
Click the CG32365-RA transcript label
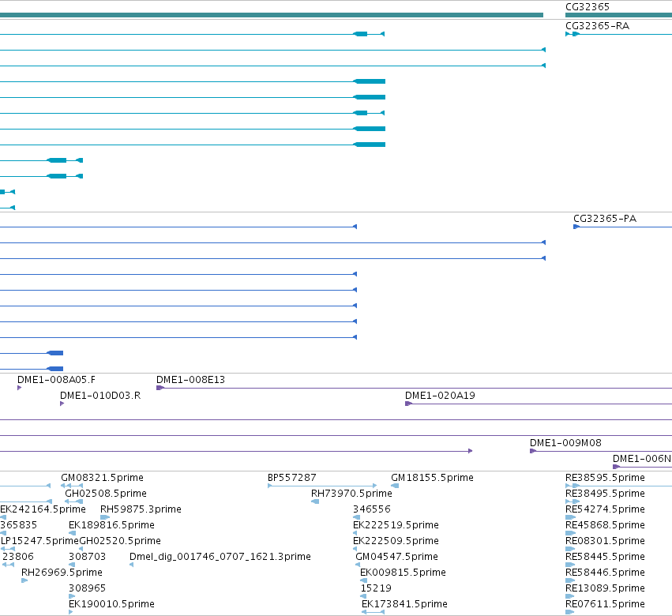[x=598, y=26]
